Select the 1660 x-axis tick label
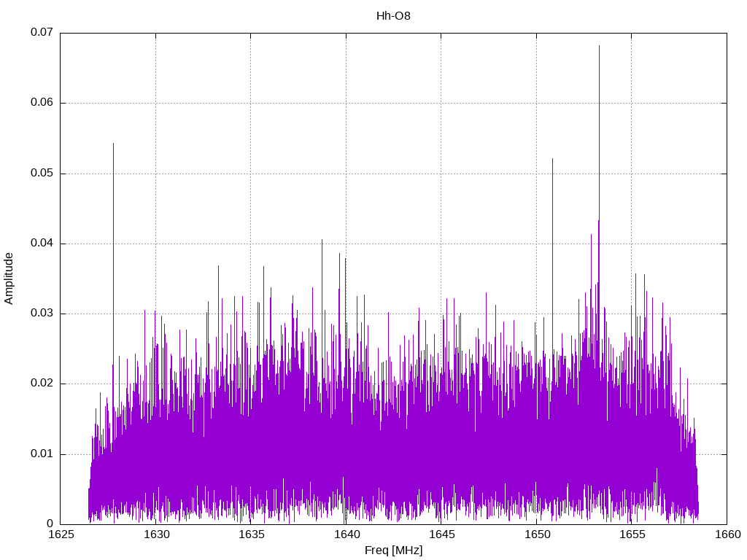The width and height of the screenshot is (747, 560). click(x=727, y=535)
